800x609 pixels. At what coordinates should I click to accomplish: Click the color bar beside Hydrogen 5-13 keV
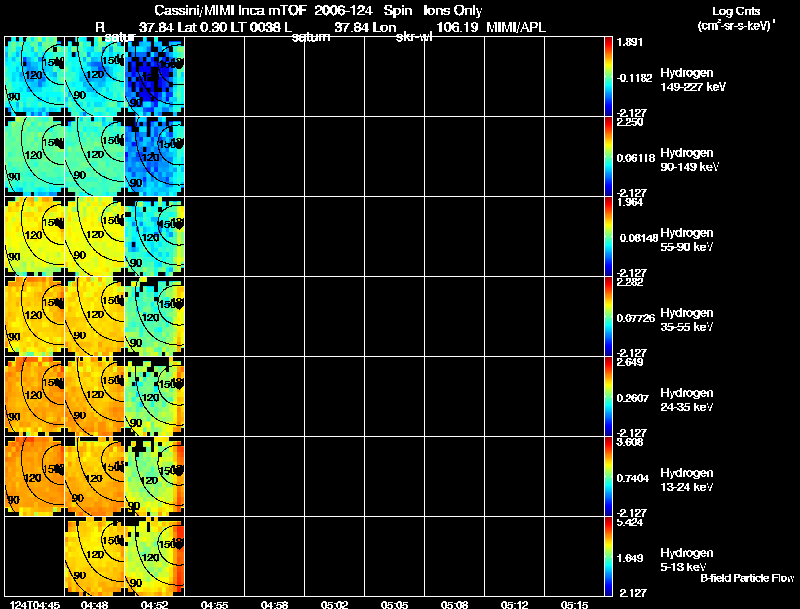609,556
